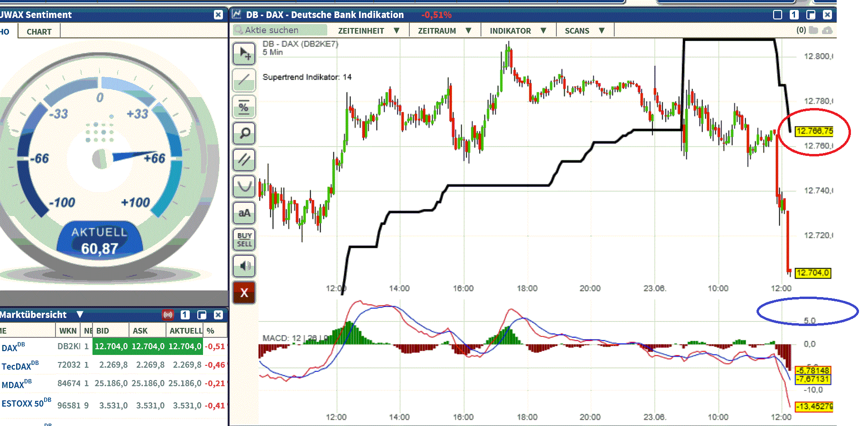Viewport: 868px width, 426px height.
Task: Click the -5,78148 MACD value tag
Action: coord(813,371)
